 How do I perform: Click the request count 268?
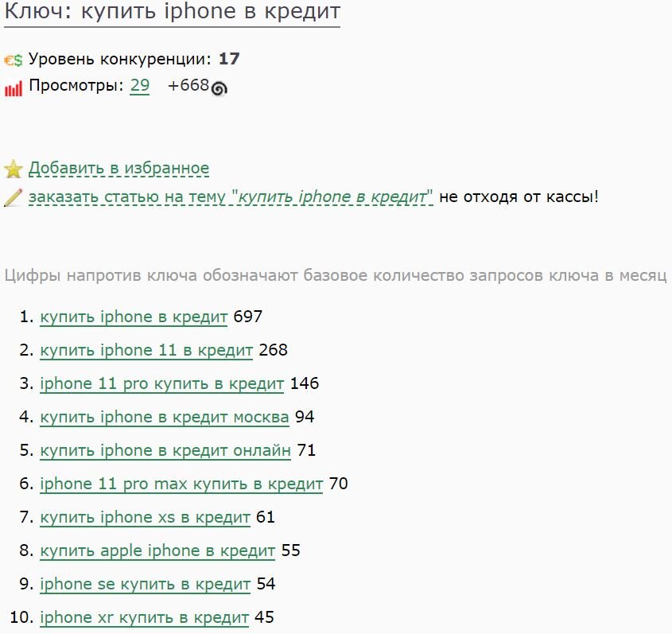coord(273,351)
